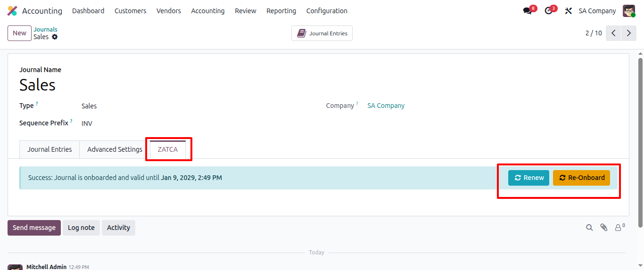Click the Odoo Accounting app logo icon
This screenshot has height=270, width=644.
coord(12,11)
